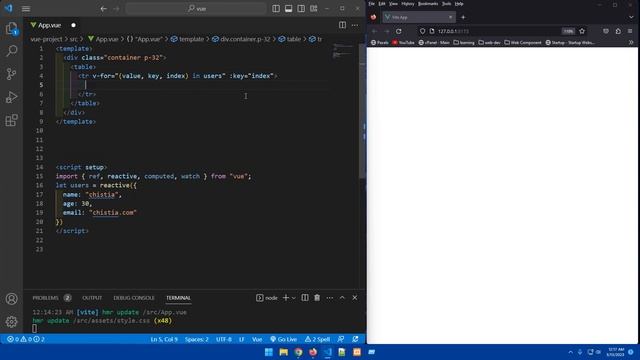Toggle the primary side bar layout icon

276,9
